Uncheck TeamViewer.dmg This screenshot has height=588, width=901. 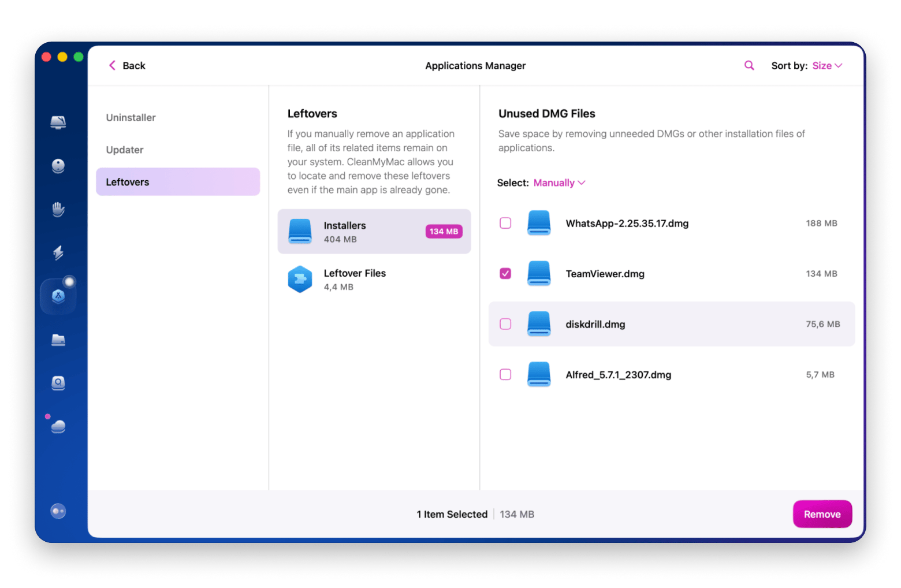(x=505, y=273)
